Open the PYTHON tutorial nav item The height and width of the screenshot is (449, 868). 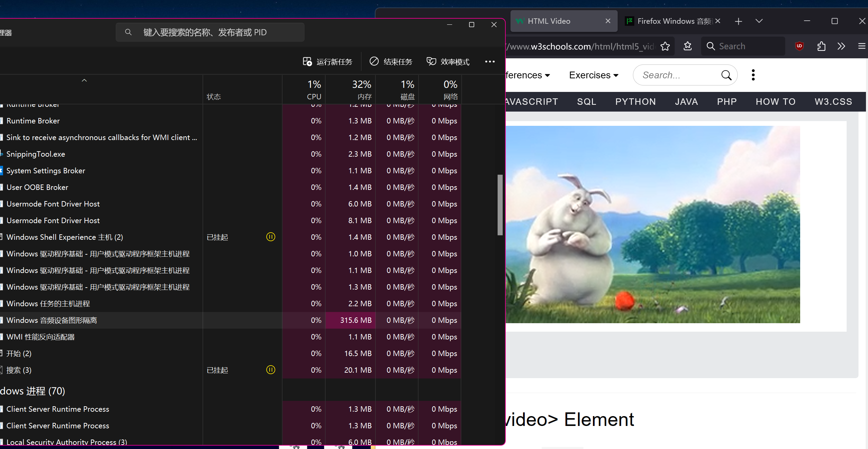[635, 102]
